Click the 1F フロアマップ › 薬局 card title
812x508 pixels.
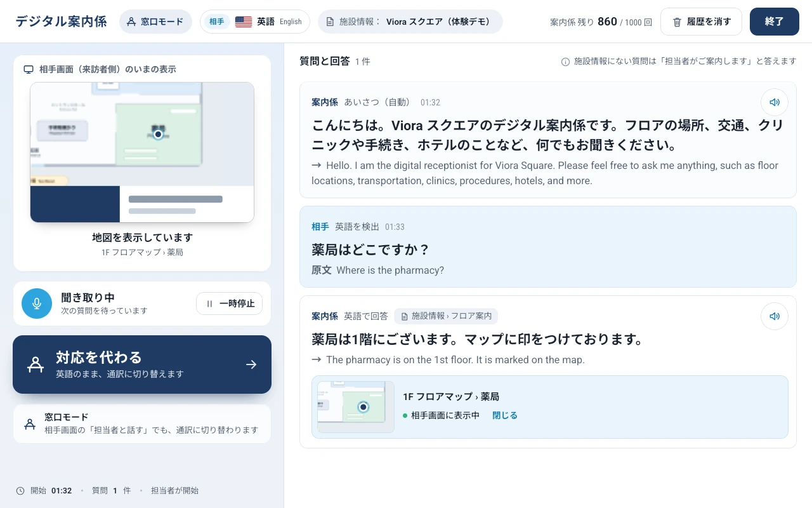pyautogui.click(x=451, y=397)
